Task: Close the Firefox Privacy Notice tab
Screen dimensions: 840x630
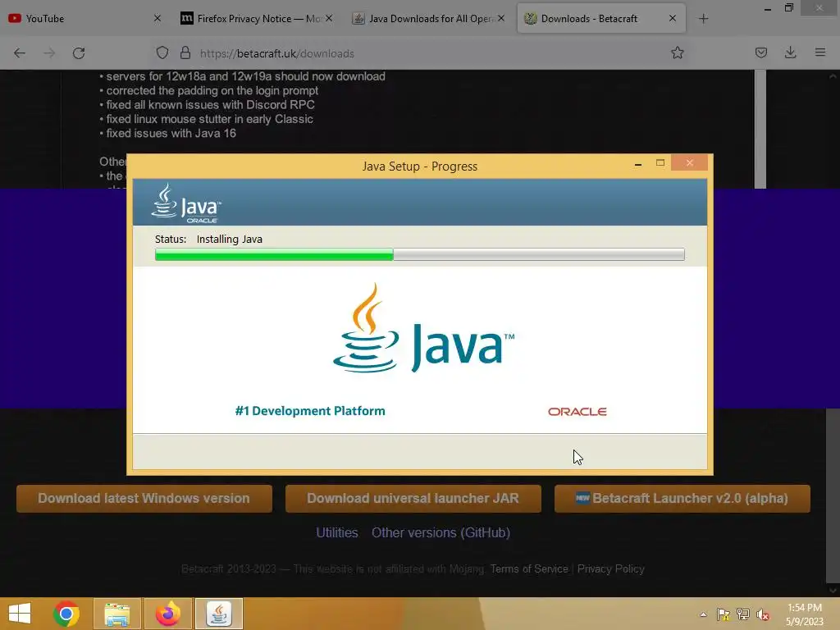Action: click(x=329, y=18)
